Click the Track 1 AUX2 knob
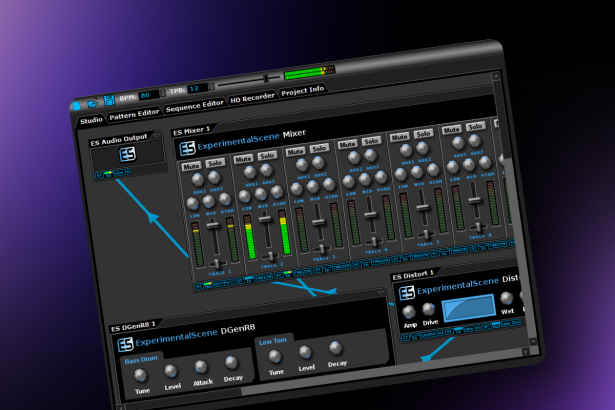Screen dimensions: 615x410 214,177
